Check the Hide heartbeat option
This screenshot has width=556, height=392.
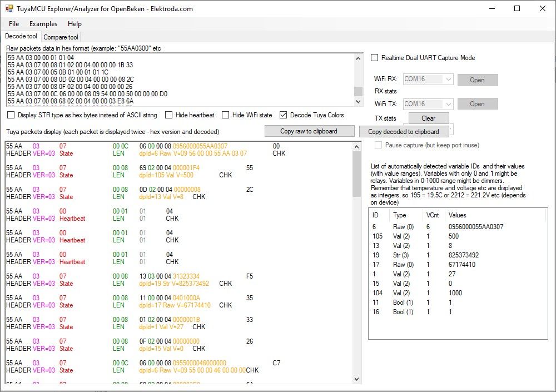[x=169, y=115]
